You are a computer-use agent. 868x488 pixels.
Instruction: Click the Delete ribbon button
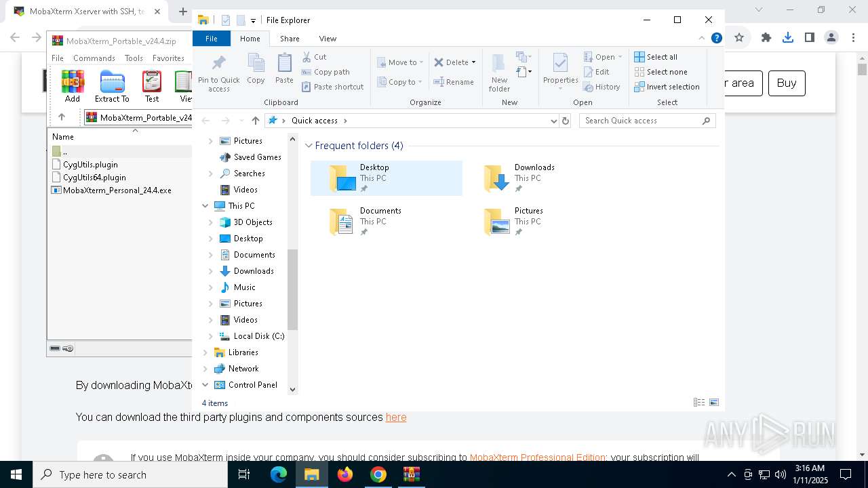(452, 62)
